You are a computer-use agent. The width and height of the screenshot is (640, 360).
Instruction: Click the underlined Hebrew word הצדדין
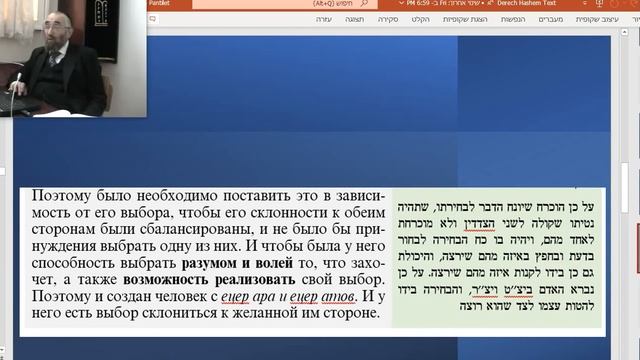(x=479, y=224)
